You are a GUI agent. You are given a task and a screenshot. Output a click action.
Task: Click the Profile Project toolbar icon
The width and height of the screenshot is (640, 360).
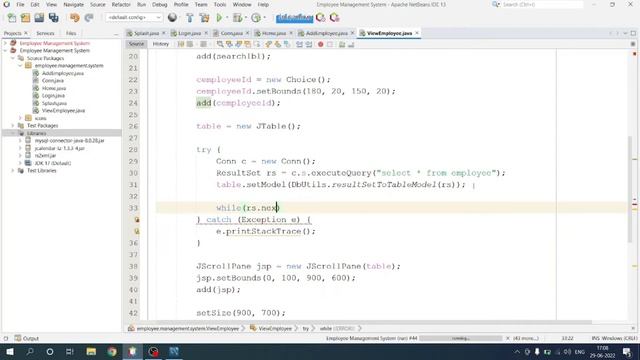coord(256,18)
